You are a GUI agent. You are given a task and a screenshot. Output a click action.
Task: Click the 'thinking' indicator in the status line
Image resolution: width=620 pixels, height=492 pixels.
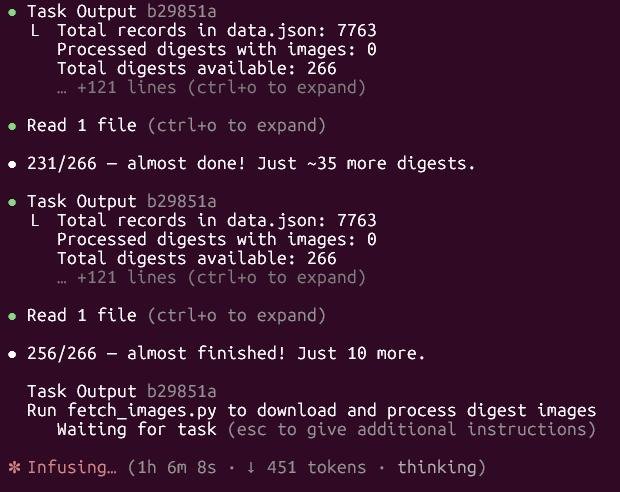[439, 467]
